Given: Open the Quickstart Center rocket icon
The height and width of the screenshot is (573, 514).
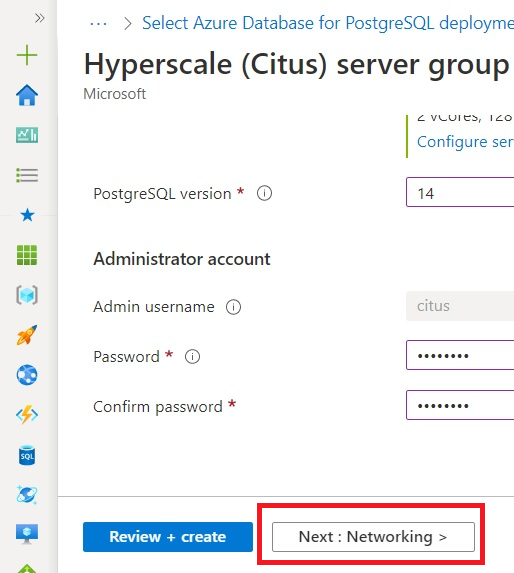Looking at the screenshot, I should tap(27, 335).
